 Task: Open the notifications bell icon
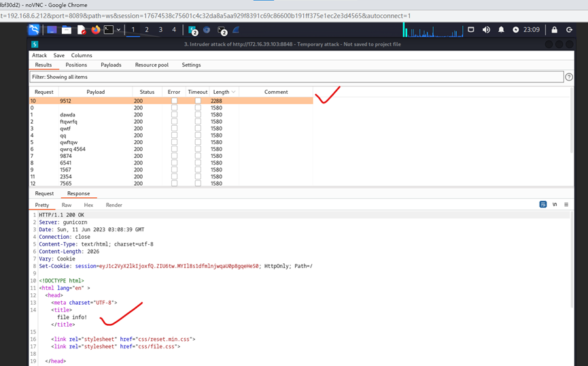pyautogui.click(x=501, y=30)
